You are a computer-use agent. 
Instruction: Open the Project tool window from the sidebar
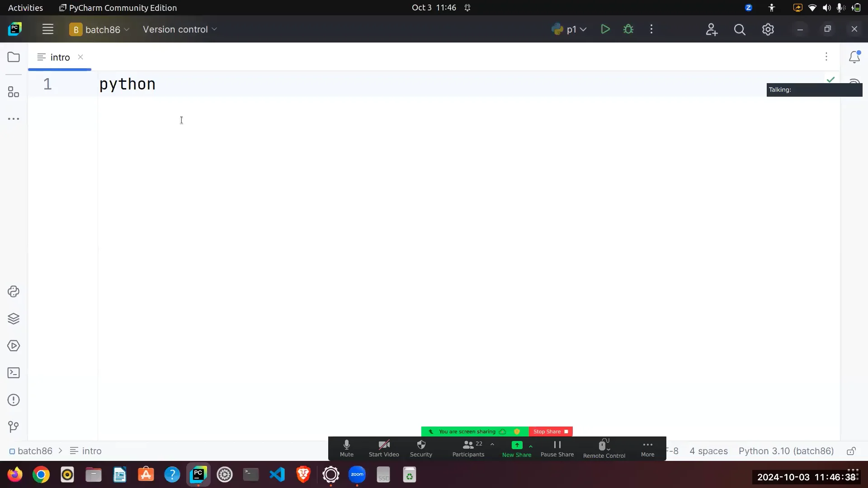click(x=14, y=57)
